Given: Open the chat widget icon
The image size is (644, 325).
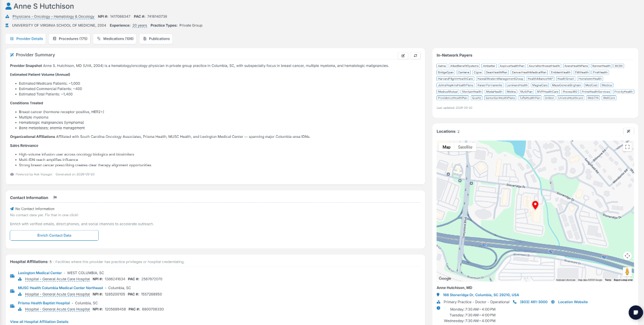Looking at the screenshot, I should pos(634,312).
